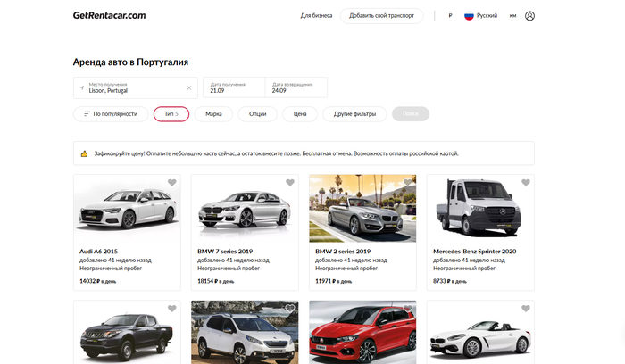Open the Для бизнеса menu link

(x=316, y=16)
